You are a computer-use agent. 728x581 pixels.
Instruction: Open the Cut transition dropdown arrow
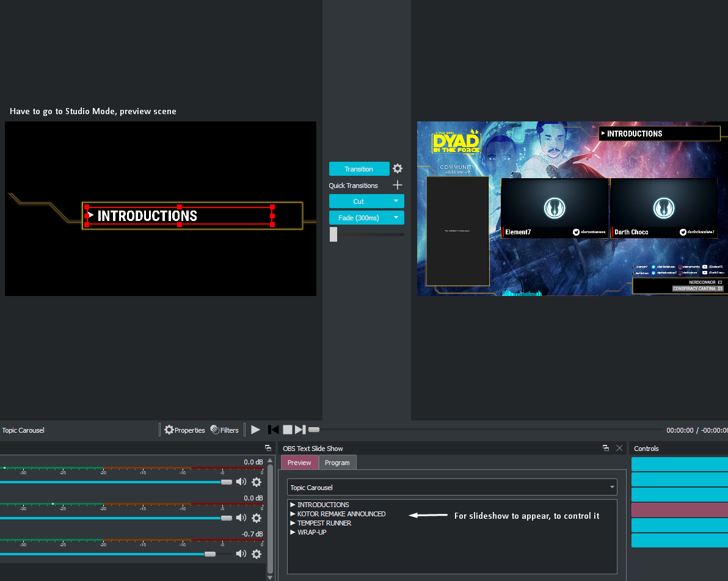(396, 201)
